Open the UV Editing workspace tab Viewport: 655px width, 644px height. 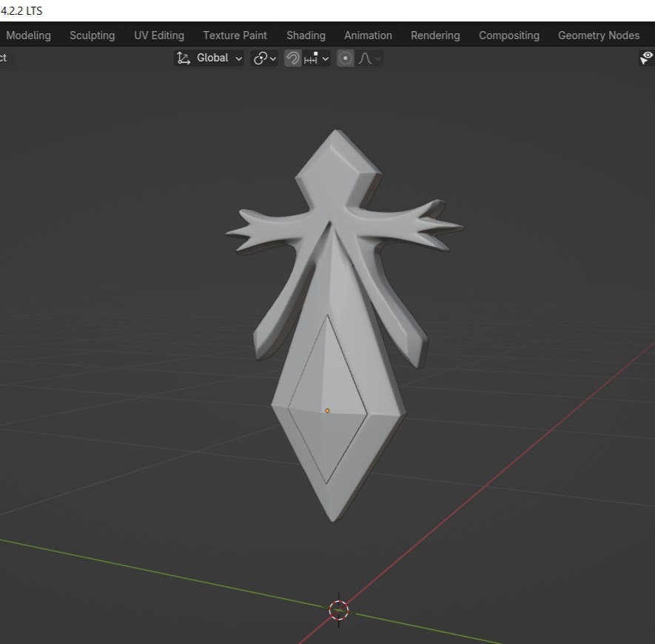point(159,36)
